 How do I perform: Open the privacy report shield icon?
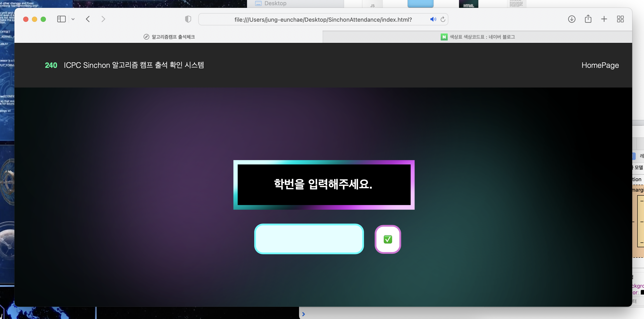188,19
